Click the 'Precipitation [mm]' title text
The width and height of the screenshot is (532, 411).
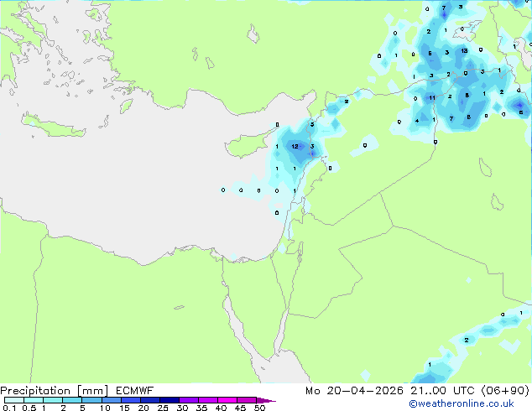[54, 391]
